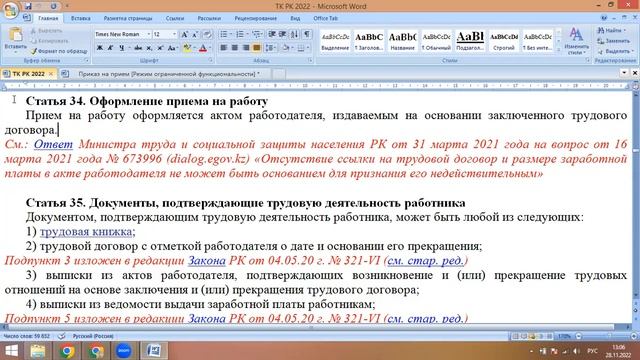Expand the Шрифт font dialog launcher
The width and height of the screenshot is (640, 360).
click(211, 60)
